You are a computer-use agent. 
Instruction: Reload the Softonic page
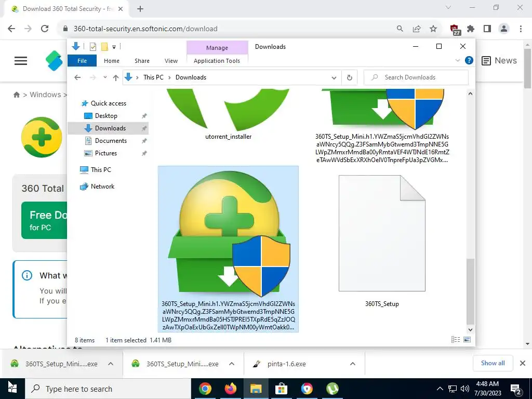click(45, 29)
